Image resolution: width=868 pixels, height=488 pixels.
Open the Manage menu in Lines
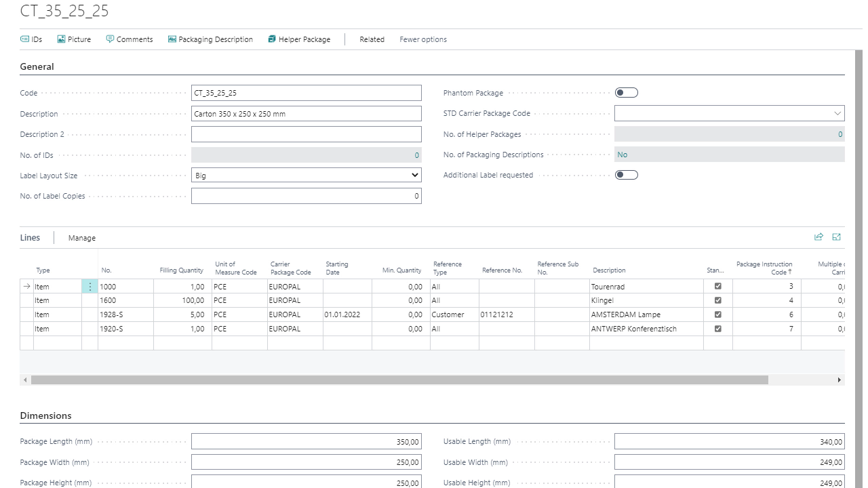tap(82, 238)
